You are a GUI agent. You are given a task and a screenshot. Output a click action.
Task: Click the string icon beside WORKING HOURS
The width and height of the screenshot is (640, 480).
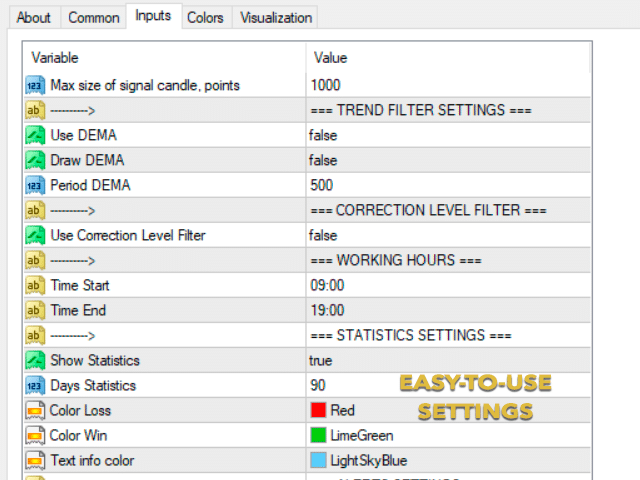tap(35, 260)
